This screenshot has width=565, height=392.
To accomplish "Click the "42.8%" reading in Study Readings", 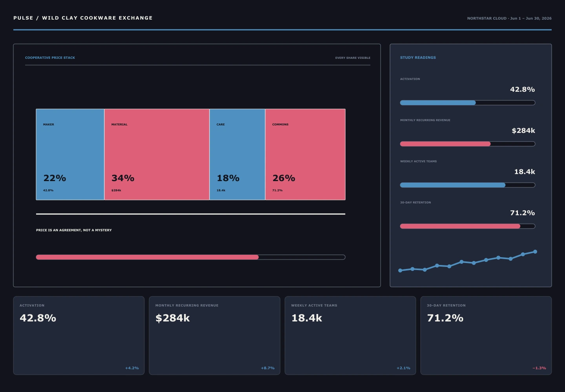I will coord(522,89).
